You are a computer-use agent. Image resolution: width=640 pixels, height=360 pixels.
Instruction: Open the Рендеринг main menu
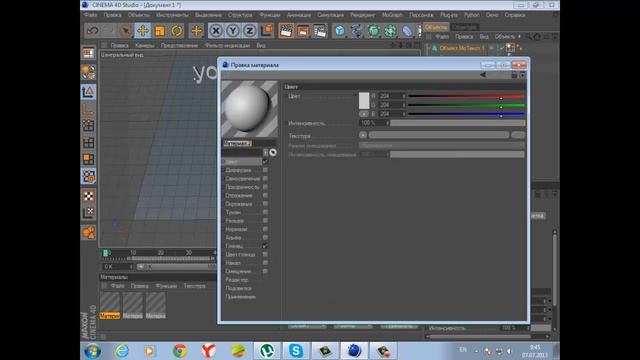[x=362, y=15]
